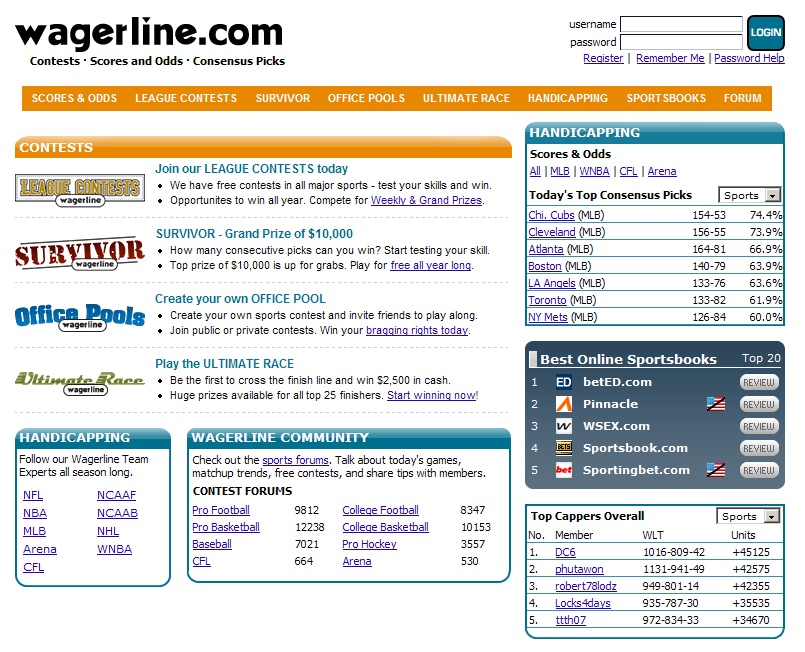Screen dimensions: 805x652
Task: Click the Pinnacle orange logo icon
Action: point(564,404)
